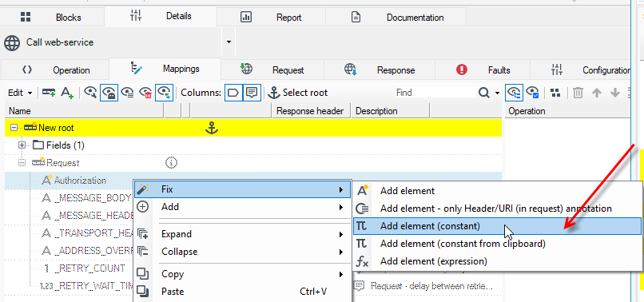Click the eye-with-wrench show icon
This screenshot has height=302, width=644.
tap(90, 93)
